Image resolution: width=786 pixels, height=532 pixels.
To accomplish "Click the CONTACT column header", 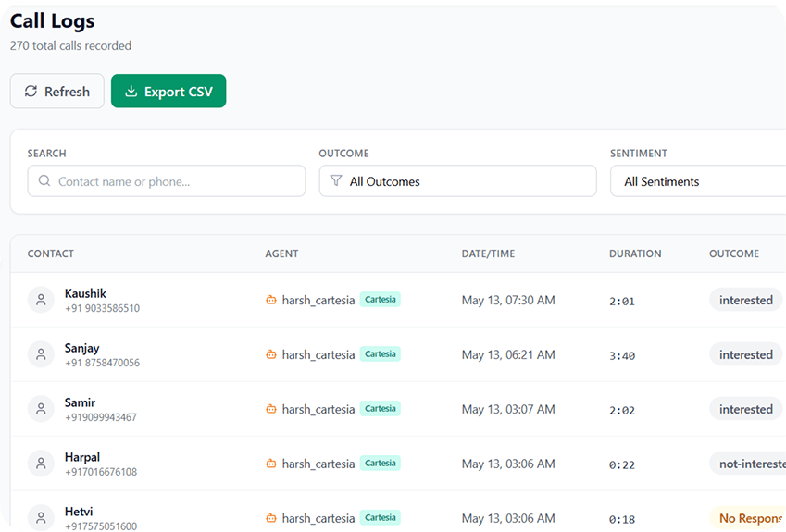I will click(51, 254).
